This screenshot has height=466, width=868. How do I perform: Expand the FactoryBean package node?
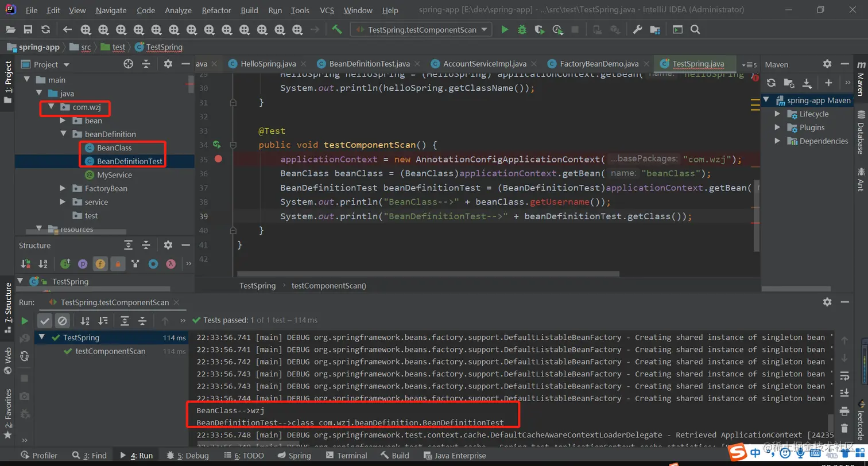(63, 188)
